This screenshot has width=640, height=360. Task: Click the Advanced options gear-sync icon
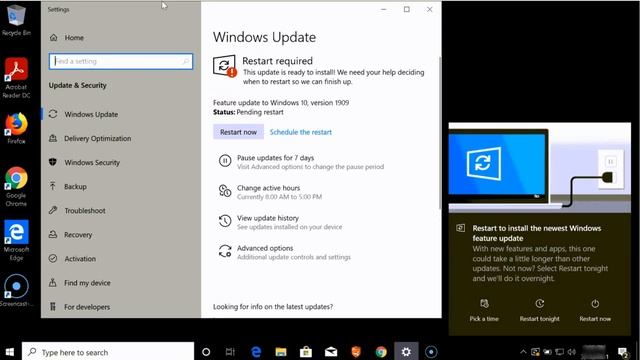click(x=225, y=251)
